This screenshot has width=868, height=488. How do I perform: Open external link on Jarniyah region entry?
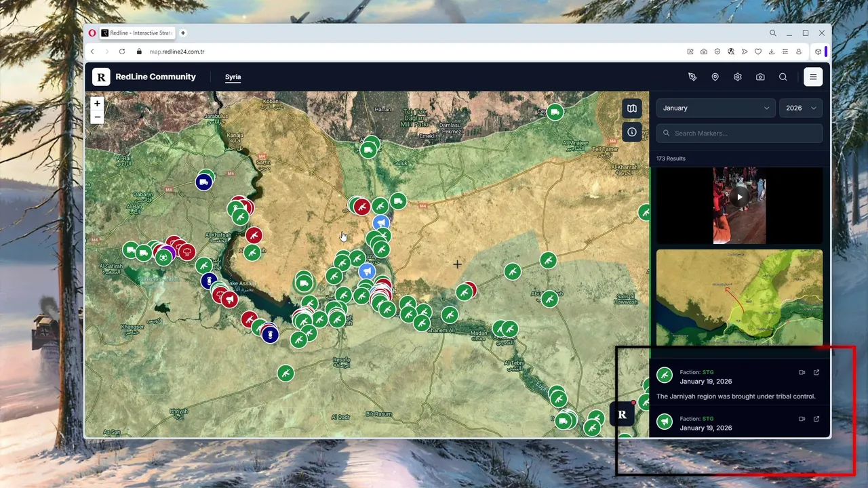(816, 372)
